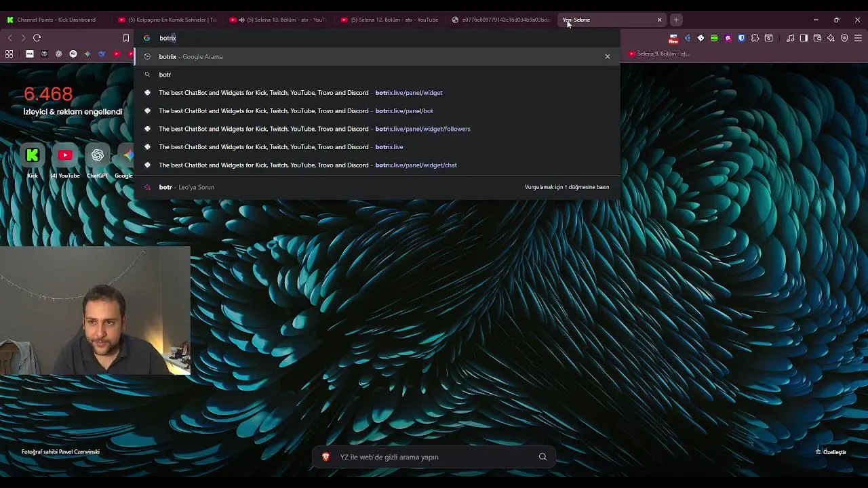Switch to the e0776c809779142c tab

[500, 20]
